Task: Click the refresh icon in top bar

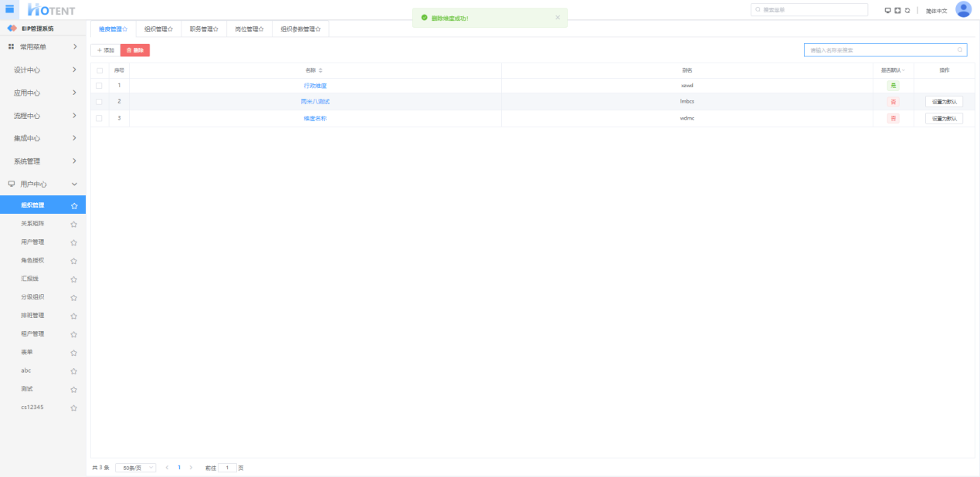Action: click(907, 10)
